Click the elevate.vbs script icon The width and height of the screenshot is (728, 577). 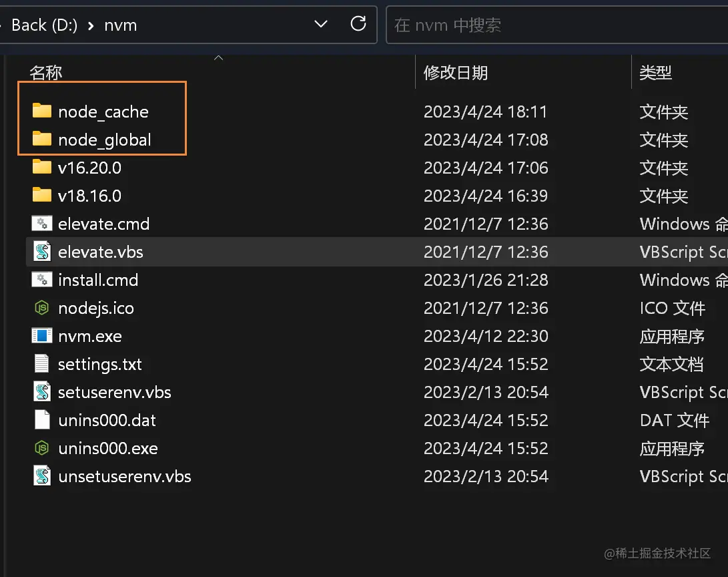click(x=42, y=251)
